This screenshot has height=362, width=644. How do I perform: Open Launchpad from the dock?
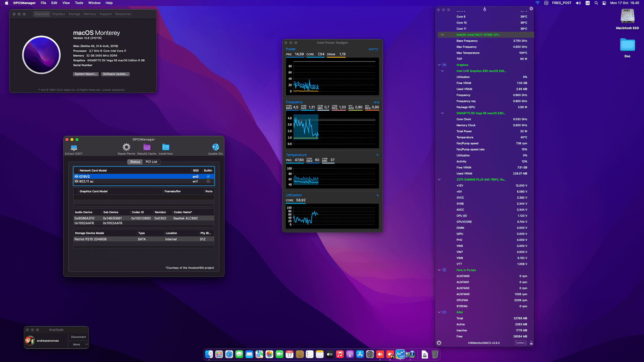pos(219,354)
